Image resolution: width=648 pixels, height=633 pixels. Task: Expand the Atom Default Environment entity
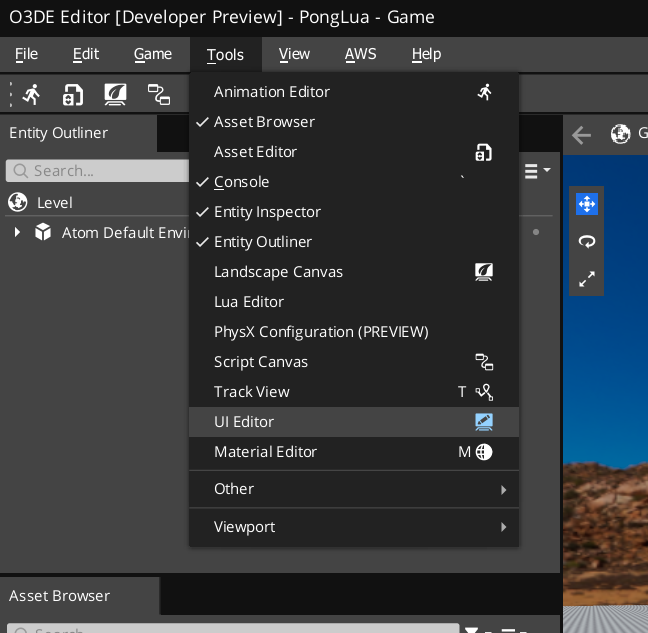(17, 232)
